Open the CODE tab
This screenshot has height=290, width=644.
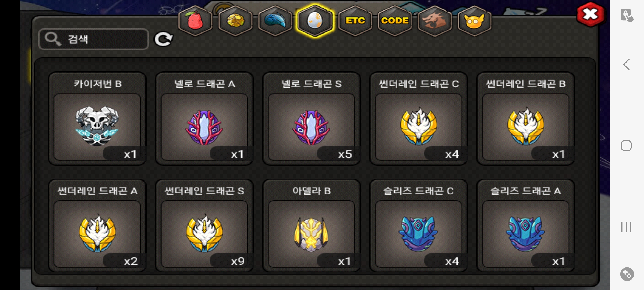click(395, 21)
